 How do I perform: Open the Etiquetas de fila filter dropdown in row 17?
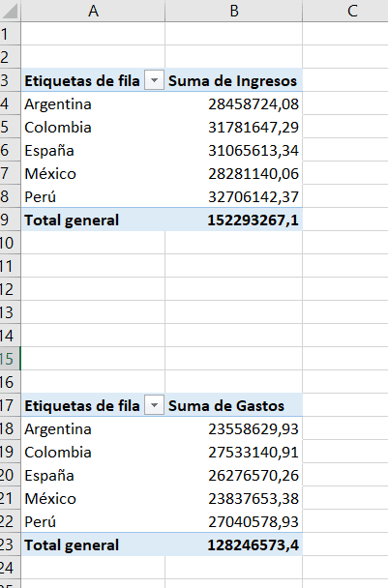154,405
